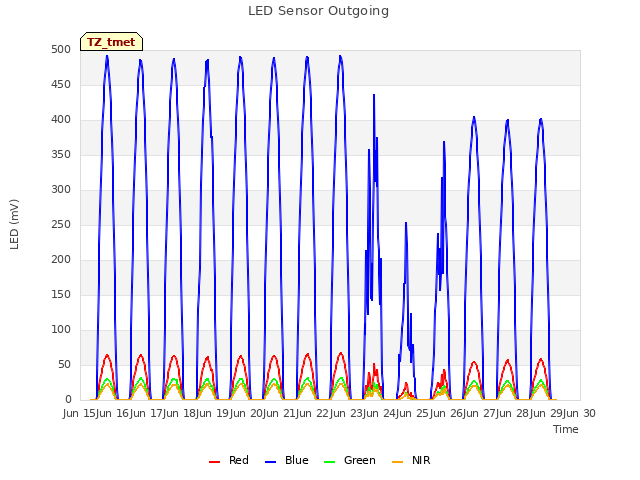640x480 pixels.
Task: Click the 100 y-axis tick label
Action: (61, 330)
